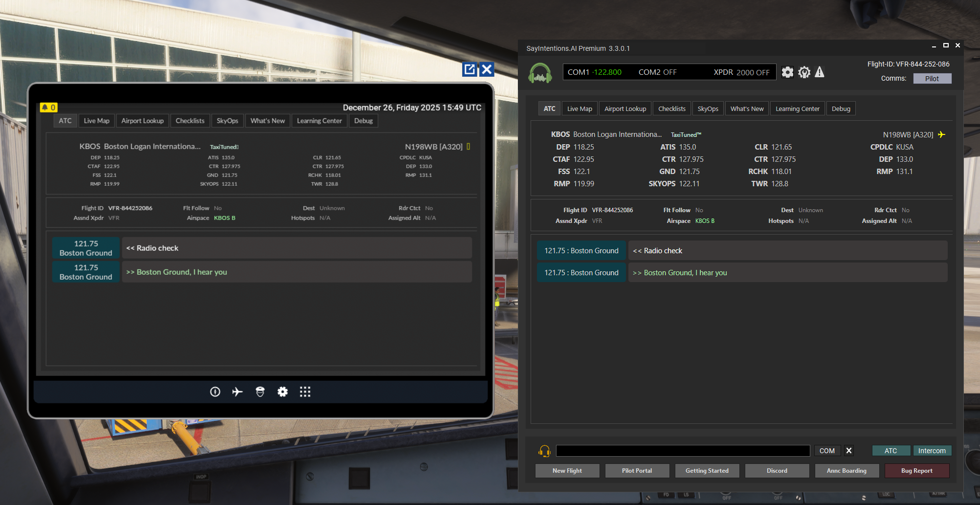Viewport: 980px width, 505px height.
Task: Click GND 121.75 frequency in SayIntentions window
Action: pyautogui.click(x=679, y=172)
